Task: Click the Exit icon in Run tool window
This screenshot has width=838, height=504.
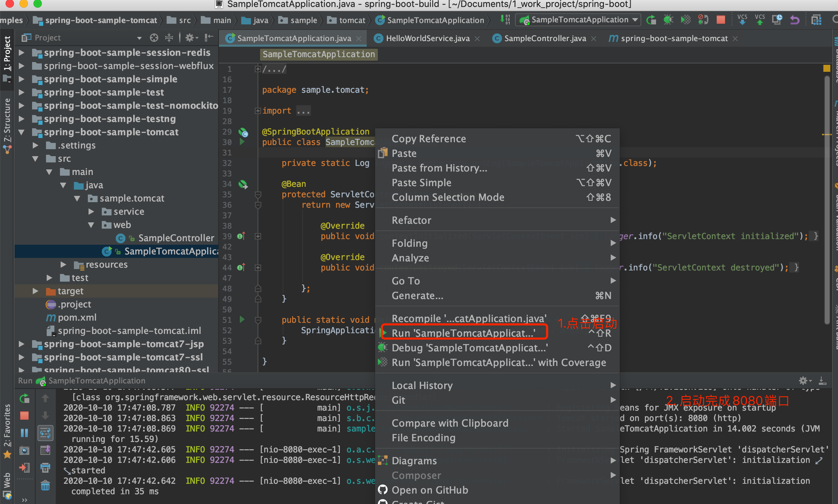Action: 24,468
